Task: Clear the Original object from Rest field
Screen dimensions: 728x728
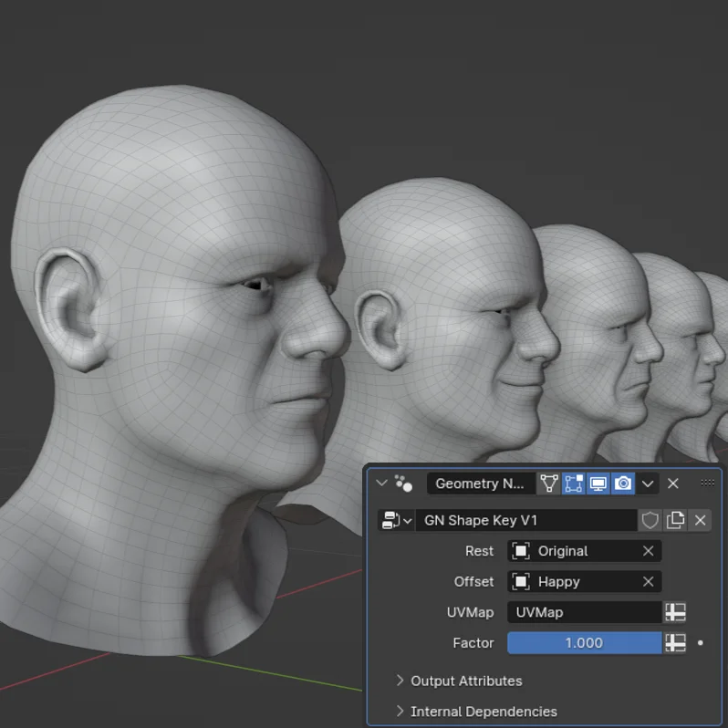Action: coord(648,551)
